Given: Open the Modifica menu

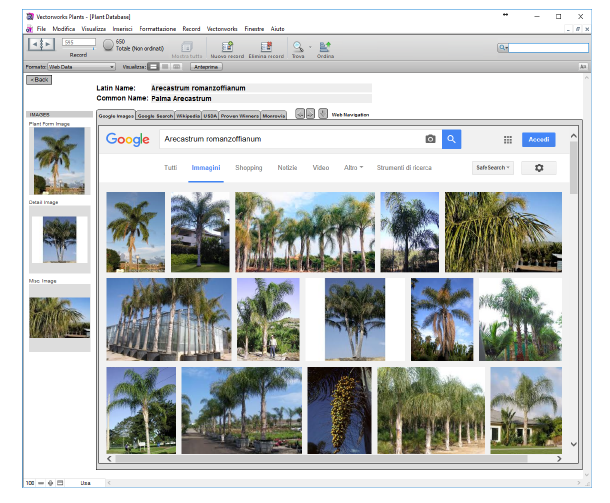Looking at the screenshot, I should [x=64, y=29].
